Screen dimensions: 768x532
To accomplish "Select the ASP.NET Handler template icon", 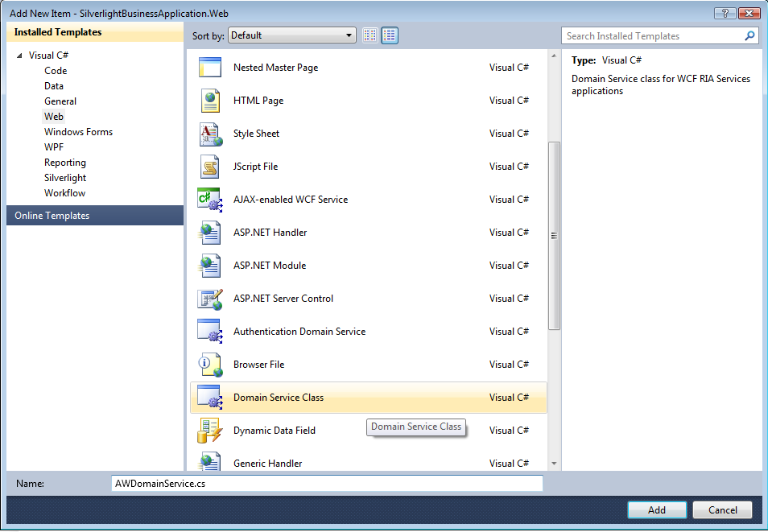I will (209, 233).
